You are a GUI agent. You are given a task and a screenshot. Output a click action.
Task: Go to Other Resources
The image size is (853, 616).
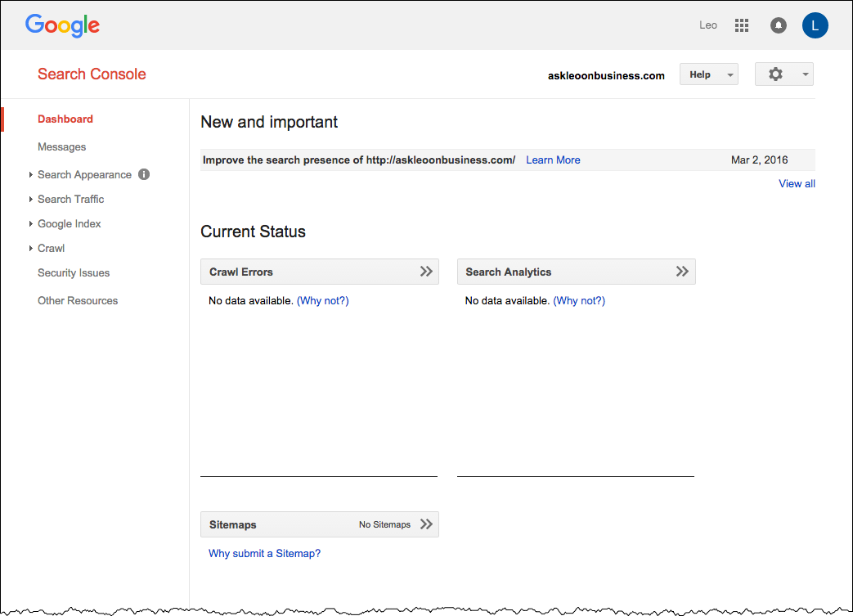[x=78, y=300]
